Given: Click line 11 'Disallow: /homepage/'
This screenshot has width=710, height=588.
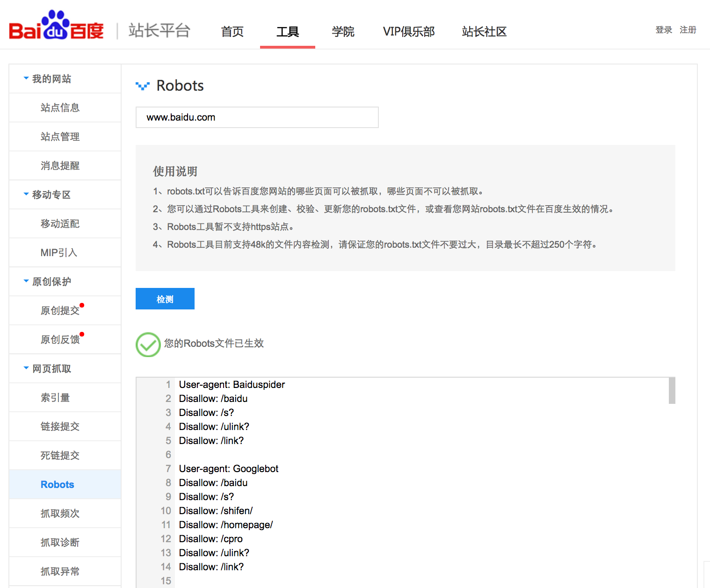Looking at the screenshot, I should pos(226,524).
